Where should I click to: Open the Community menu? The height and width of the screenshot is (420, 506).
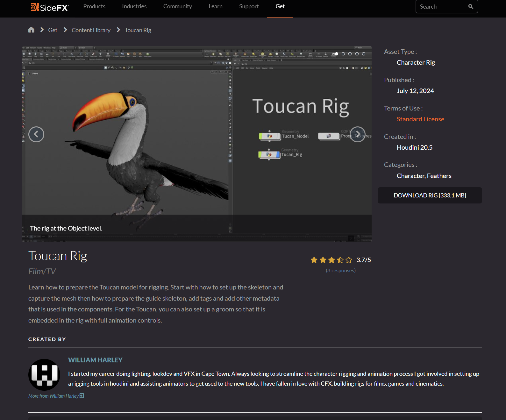click(178, 6)
